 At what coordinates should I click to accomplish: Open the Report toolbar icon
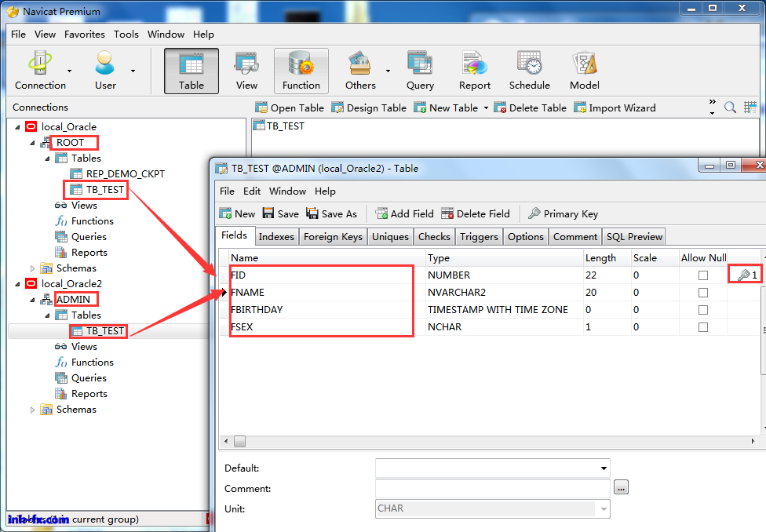(474, 71)
